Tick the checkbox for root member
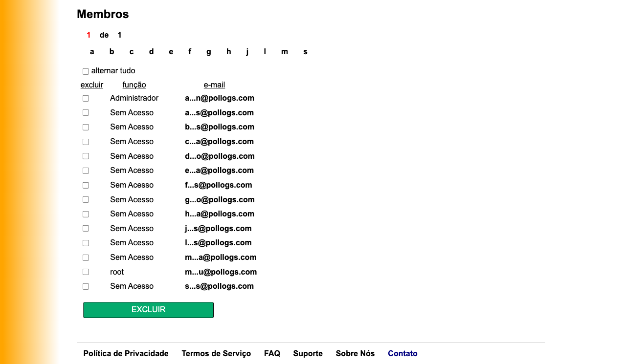The height and width of the screenshot is (364, 624). coord(86,272)
